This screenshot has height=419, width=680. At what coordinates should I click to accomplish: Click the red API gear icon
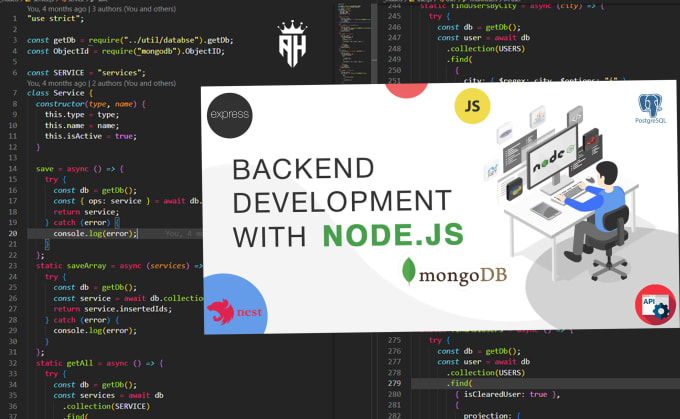[655, 304]
